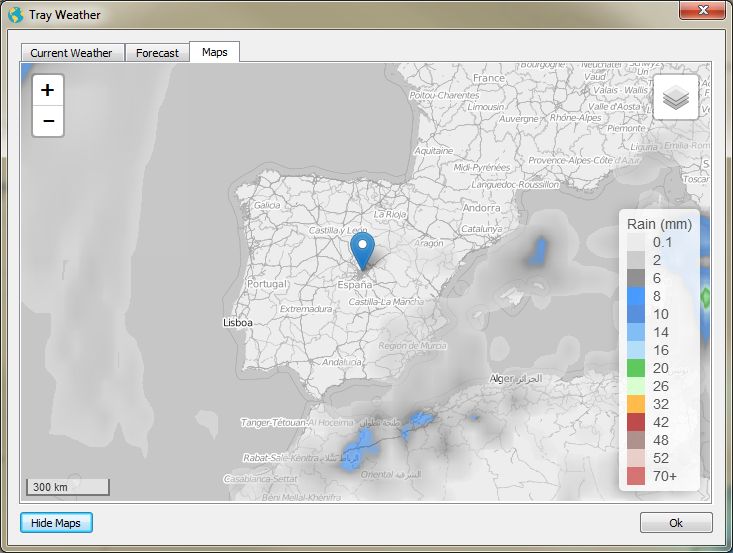
Task: Click the Catalunya region label
Action: coord(481,229)
